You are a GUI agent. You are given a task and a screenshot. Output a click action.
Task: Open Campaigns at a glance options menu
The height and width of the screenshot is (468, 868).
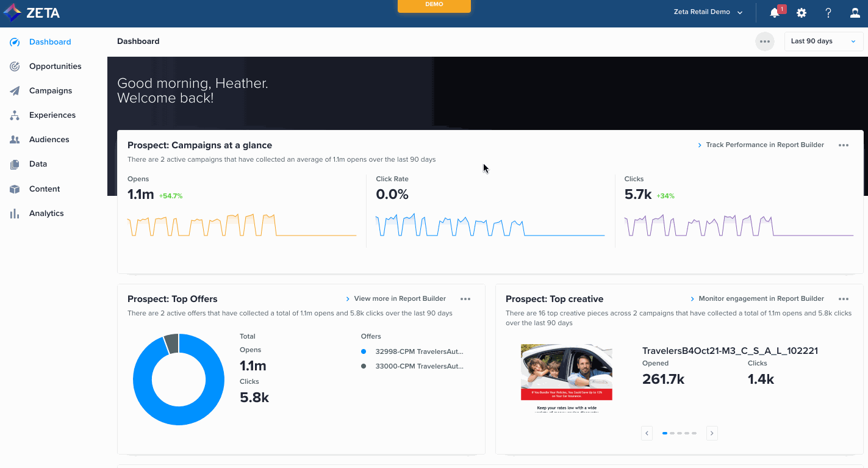pos(844,145)
